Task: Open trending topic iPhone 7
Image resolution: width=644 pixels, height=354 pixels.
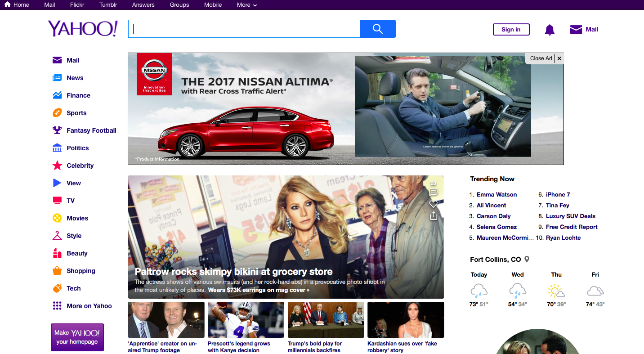Action: coord(558,195)
